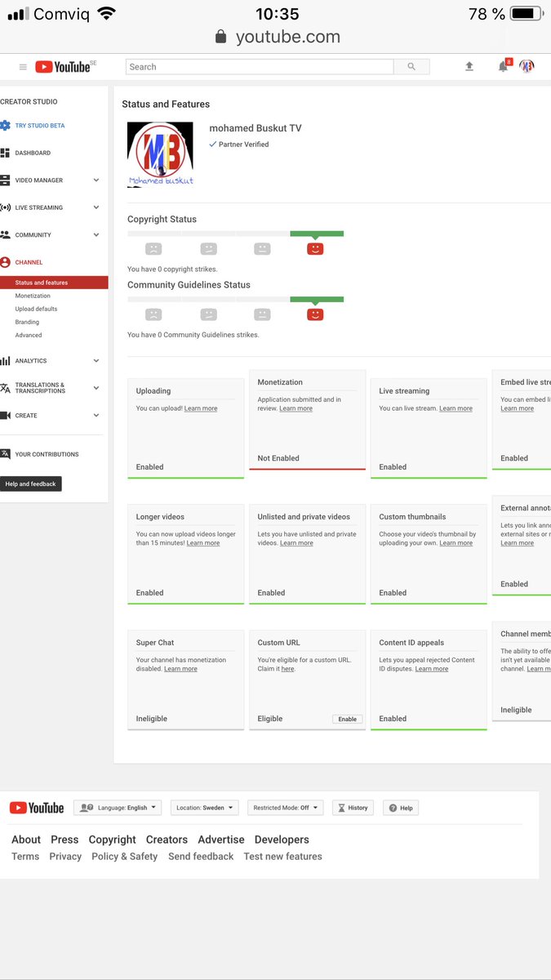Viewport: 551px width, 980px height.
Task: Expand the Video Manager section
Action: [x=96, y=180]
